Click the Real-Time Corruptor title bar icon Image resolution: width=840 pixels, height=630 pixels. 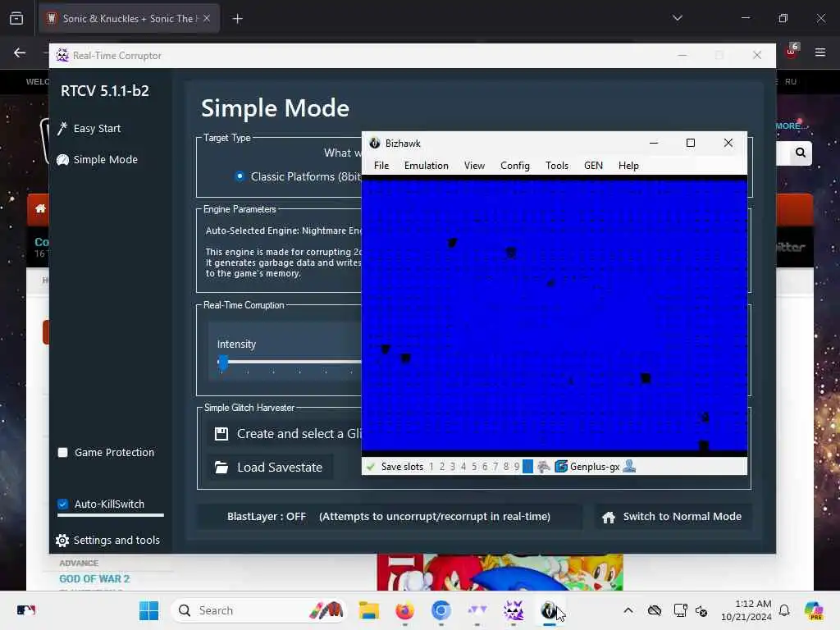coord(62,55)
